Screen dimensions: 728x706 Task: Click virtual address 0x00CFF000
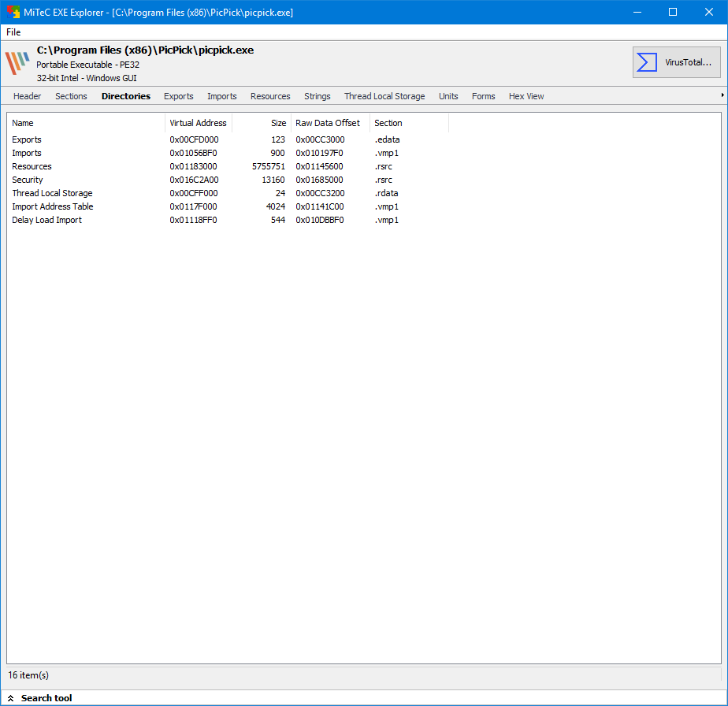194,193
